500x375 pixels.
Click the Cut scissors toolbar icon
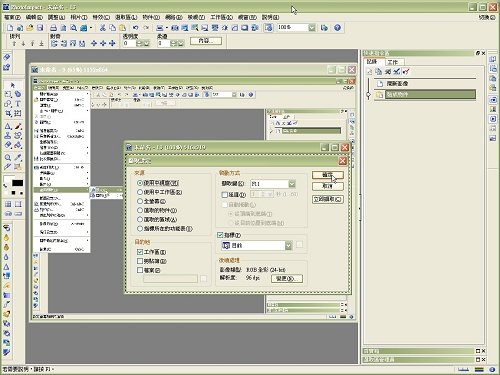click(x=103, y=28)
